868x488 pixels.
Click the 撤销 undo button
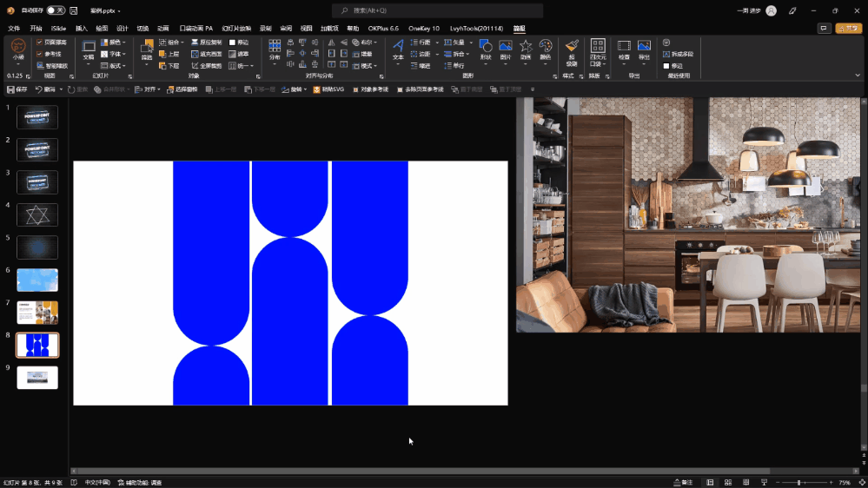tap(45, 89)
